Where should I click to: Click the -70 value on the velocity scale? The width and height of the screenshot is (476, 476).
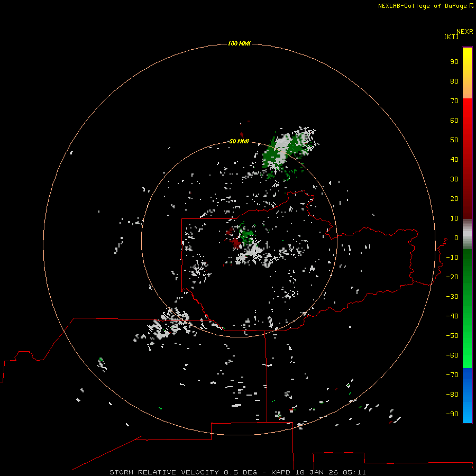tap(452, 375)
